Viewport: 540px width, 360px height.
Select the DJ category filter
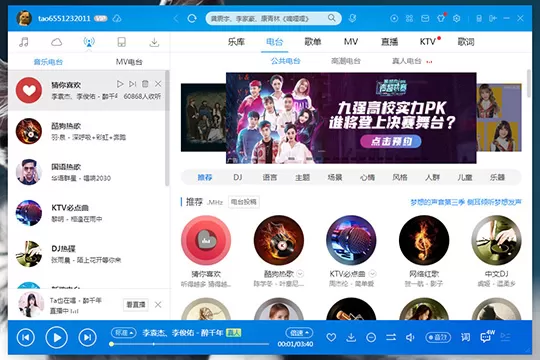238,177
